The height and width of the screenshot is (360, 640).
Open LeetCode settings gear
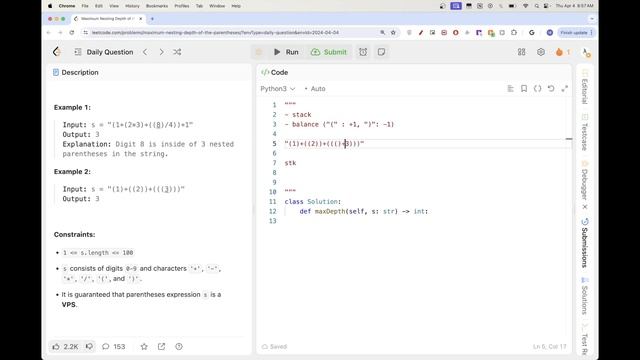pyautogui.click(x=541, y=52)
